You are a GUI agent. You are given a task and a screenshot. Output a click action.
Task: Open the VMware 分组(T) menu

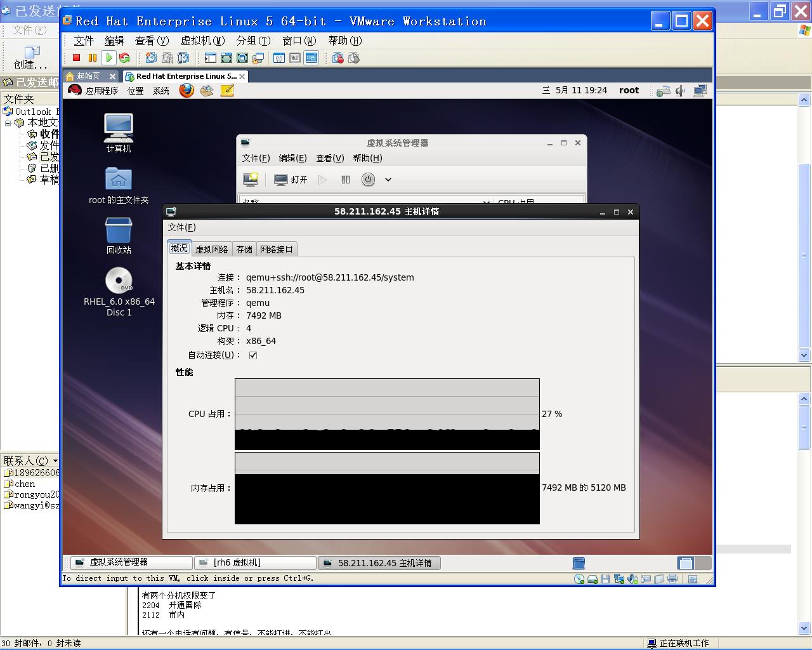click(253, 41)
